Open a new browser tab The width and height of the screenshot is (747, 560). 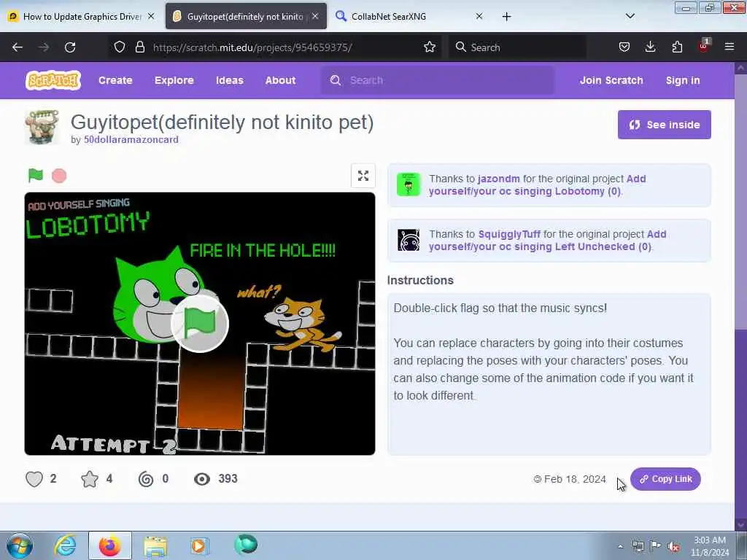[x=506, y=17]
